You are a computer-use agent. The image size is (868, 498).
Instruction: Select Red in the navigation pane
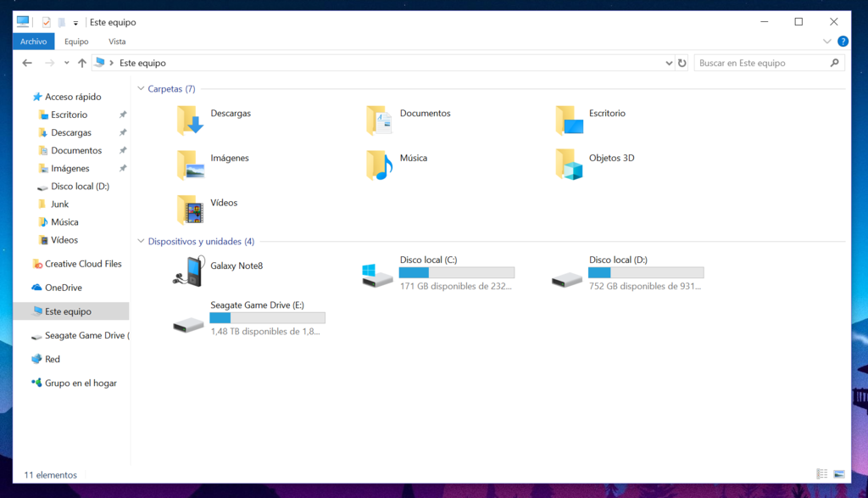pyautogui.click(x=51, y=358)
